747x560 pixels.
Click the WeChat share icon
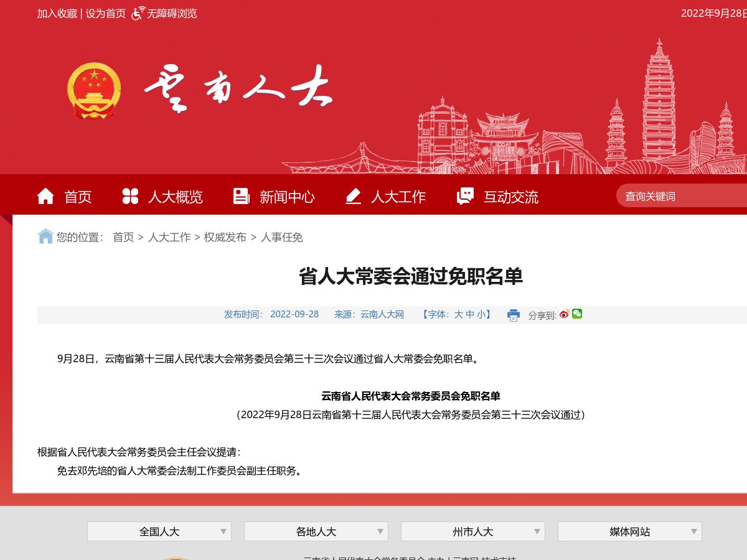point(576,314)
